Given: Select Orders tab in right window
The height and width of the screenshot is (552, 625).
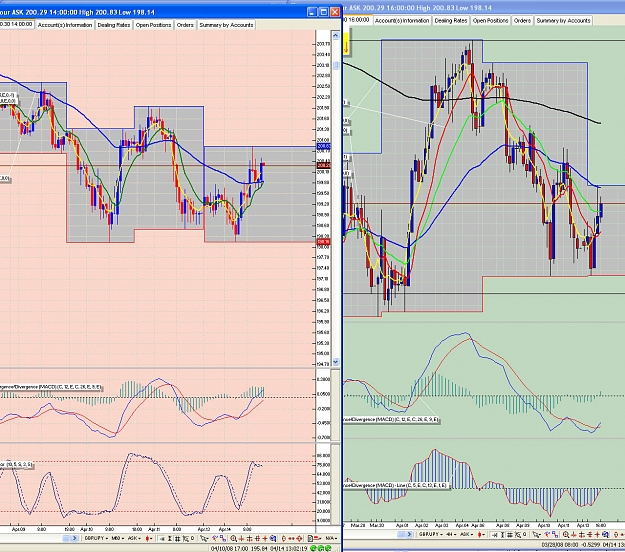Looking at the screenshot, I should [x=522, y=20].
